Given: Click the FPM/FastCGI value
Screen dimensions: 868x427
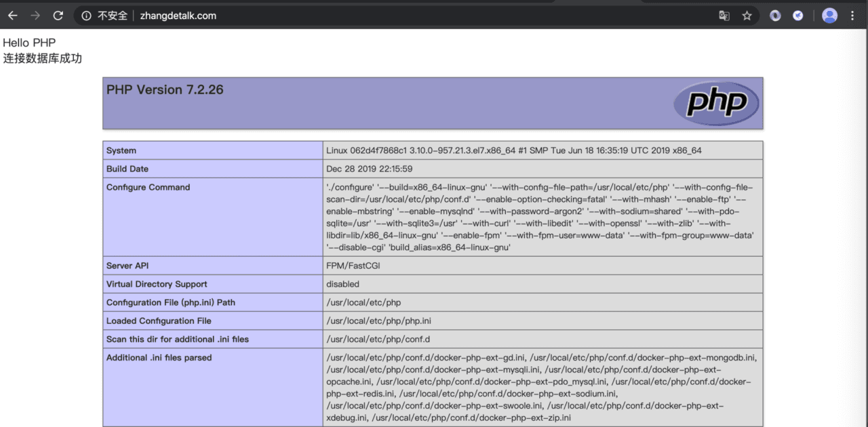Looking at the screenshot, I should click(353, 266).
